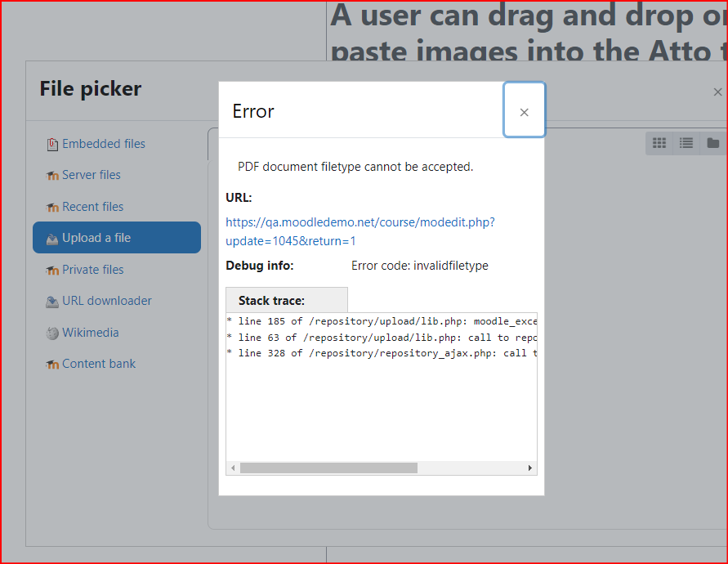Click the Server files Moodle icon
This screenshot has width=728, height=564.
point(52,176)
